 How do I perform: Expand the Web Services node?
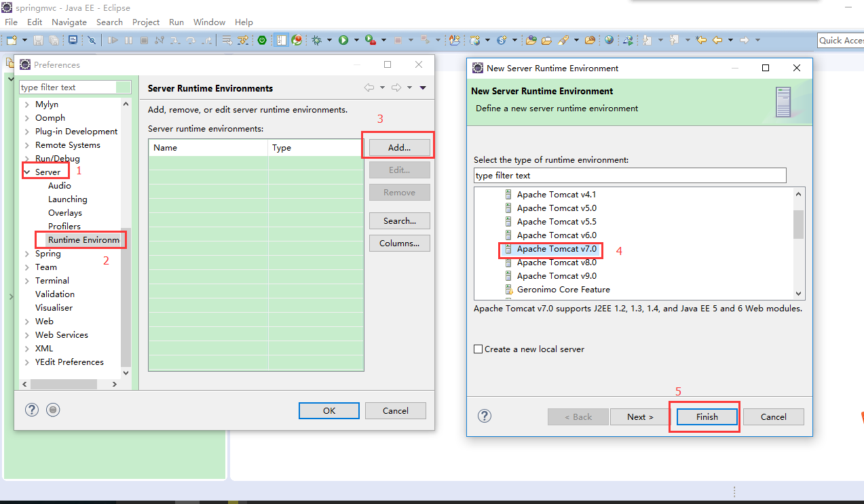click(x=27, y=335)
